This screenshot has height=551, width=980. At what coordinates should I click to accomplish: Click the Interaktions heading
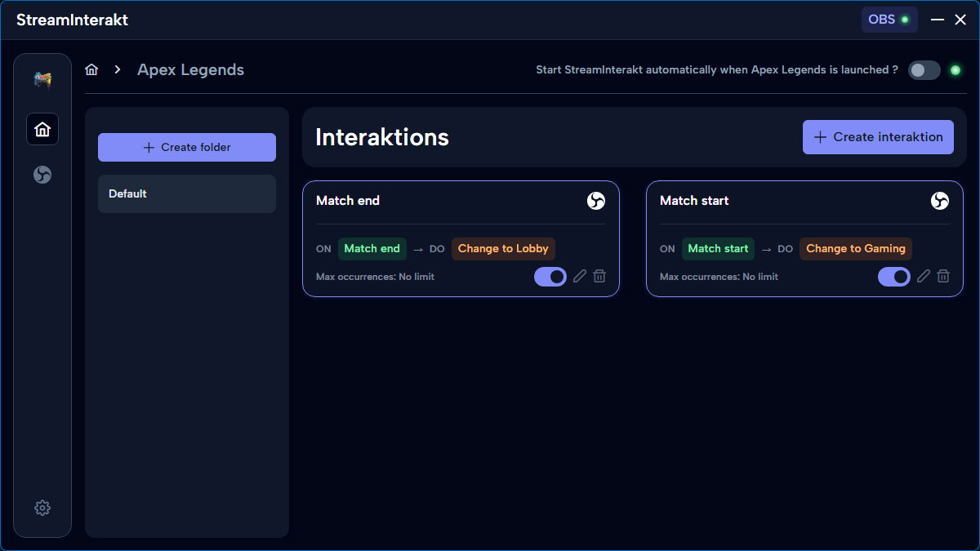pyautogui.click(x=382, y=137)
